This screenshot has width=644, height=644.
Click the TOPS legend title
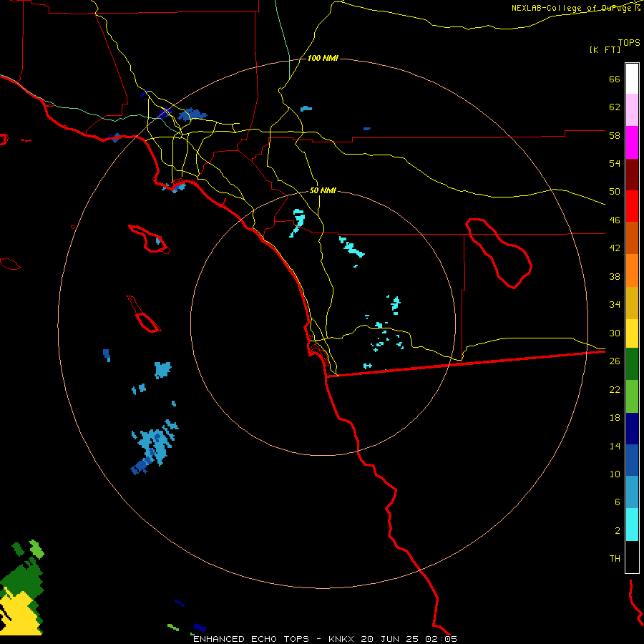coord(629,43)
